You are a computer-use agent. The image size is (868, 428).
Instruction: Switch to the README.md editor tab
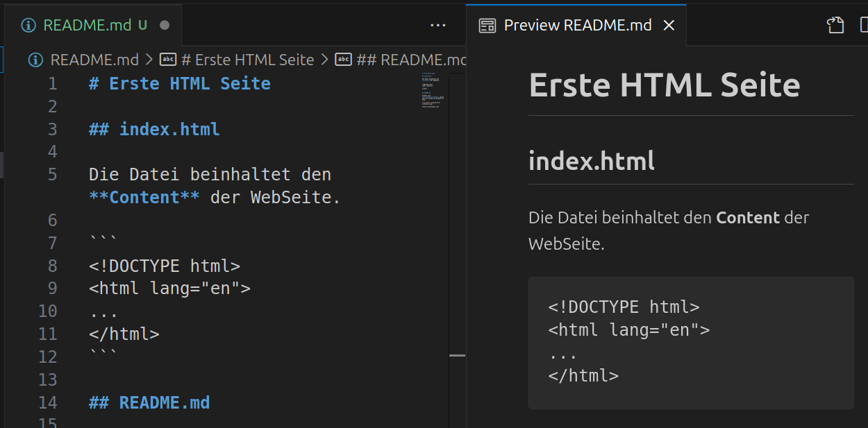[87, 26]
